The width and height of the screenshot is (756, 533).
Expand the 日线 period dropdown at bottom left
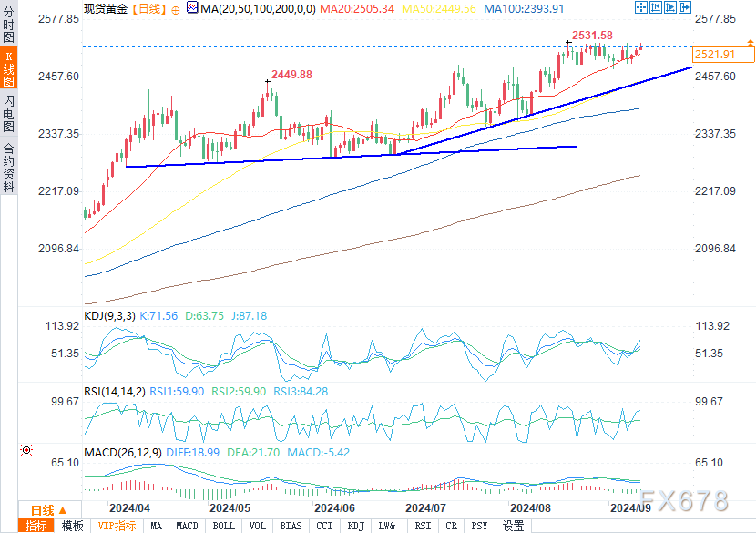click(47, 509)
